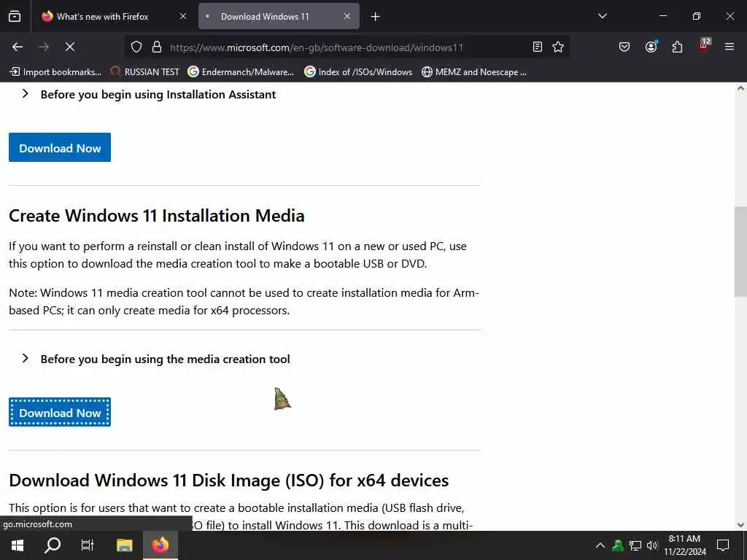The width and height of the screenshot is (747, 560).
Task: Click scrollbar up arrow
Action: click(740, 88)
